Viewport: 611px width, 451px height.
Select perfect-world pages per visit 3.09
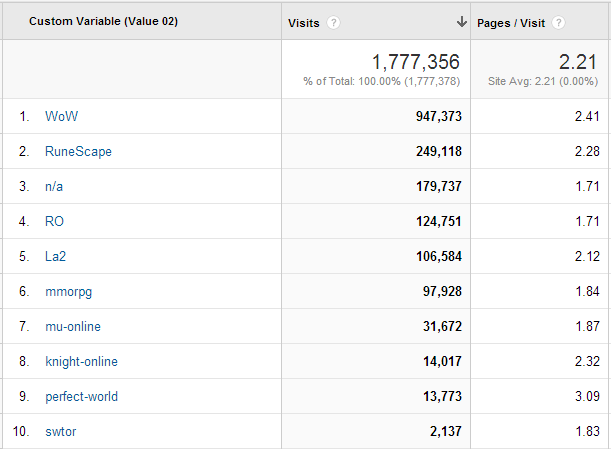pyautogui.click(x=587, y=396)
